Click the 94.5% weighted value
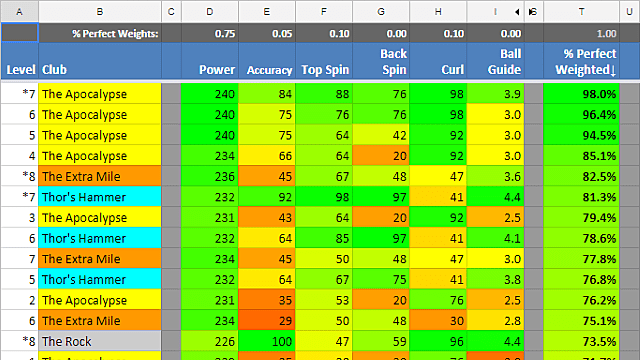Viewport: 640px width, 360px height. tap(581, 135)
